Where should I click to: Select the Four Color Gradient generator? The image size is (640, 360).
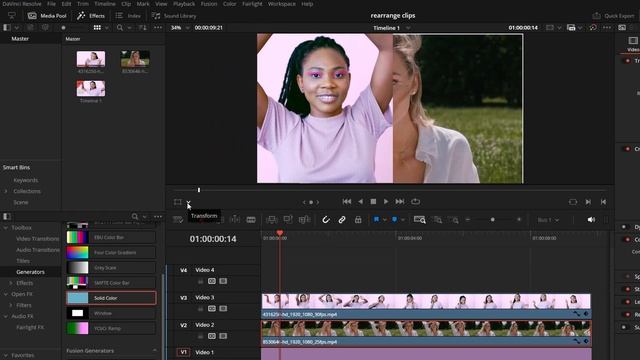(111, 253)
